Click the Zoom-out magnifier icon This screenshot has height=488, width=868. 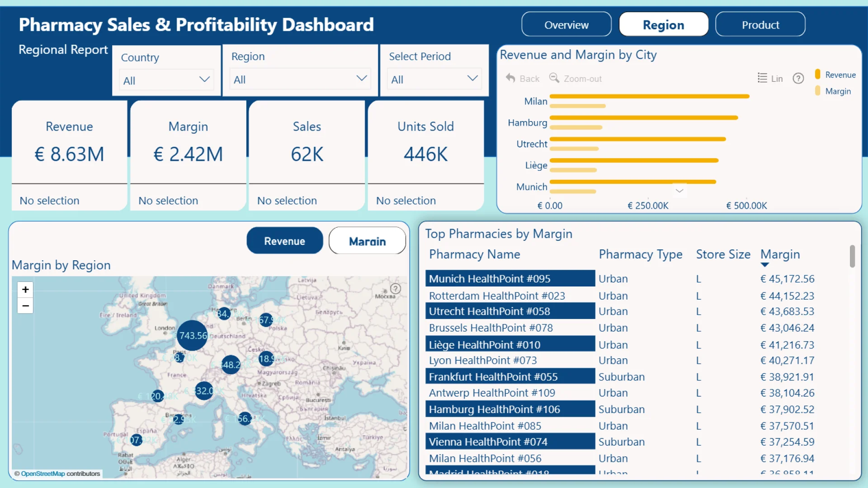pyautogui.click(x=554, y=78)
